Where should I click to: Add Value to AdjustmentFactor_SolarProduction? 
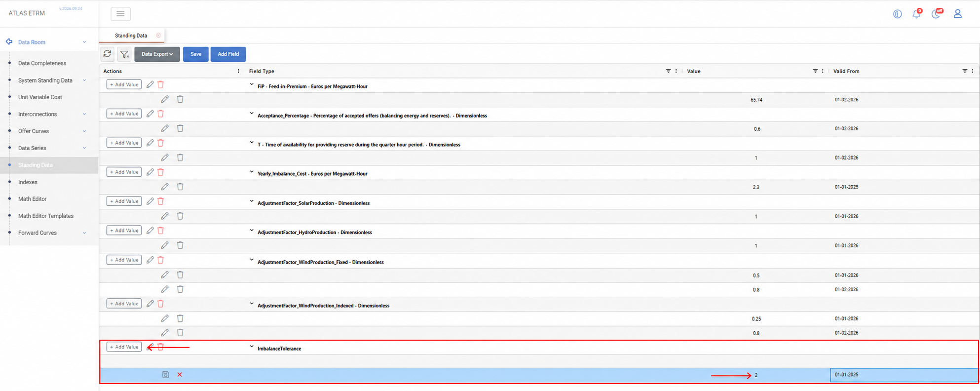124,201
